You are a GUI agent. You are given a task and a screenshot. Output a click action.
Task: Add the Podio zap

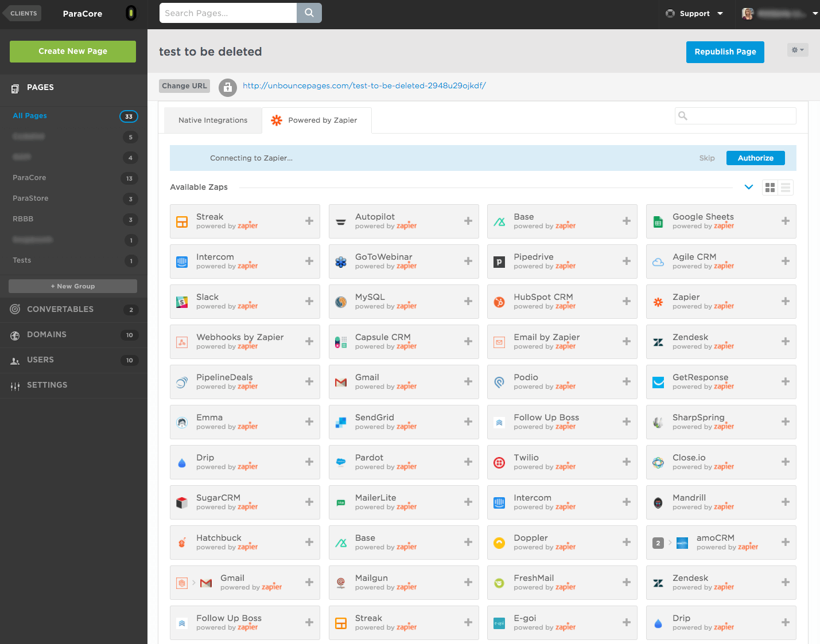point(626,381)
